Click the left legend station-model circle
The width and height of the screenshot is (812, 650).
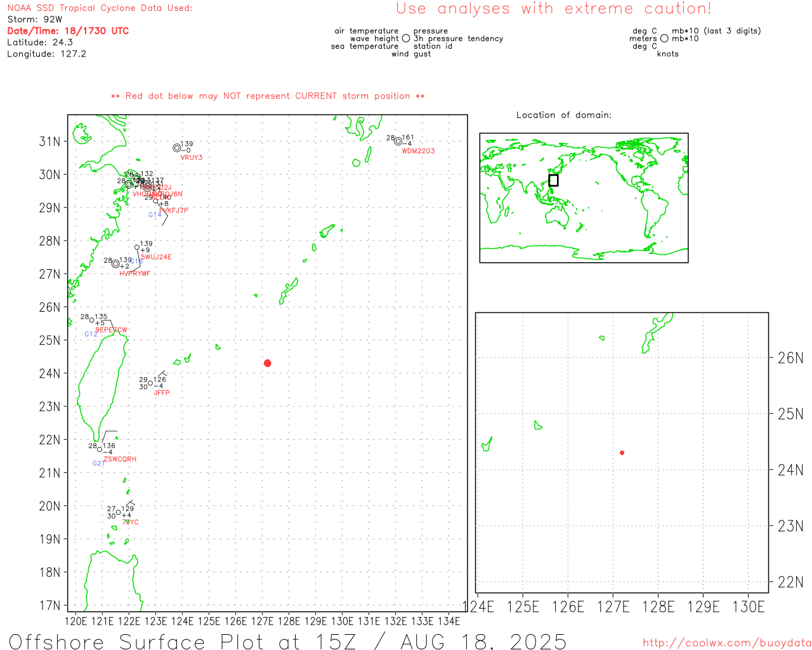406,39
